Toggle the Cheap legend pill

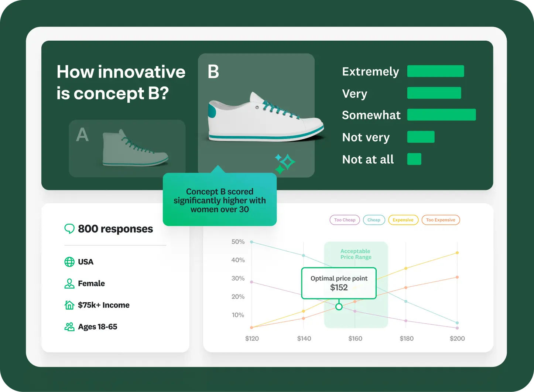pyautogui.click(x=374, y=220)
